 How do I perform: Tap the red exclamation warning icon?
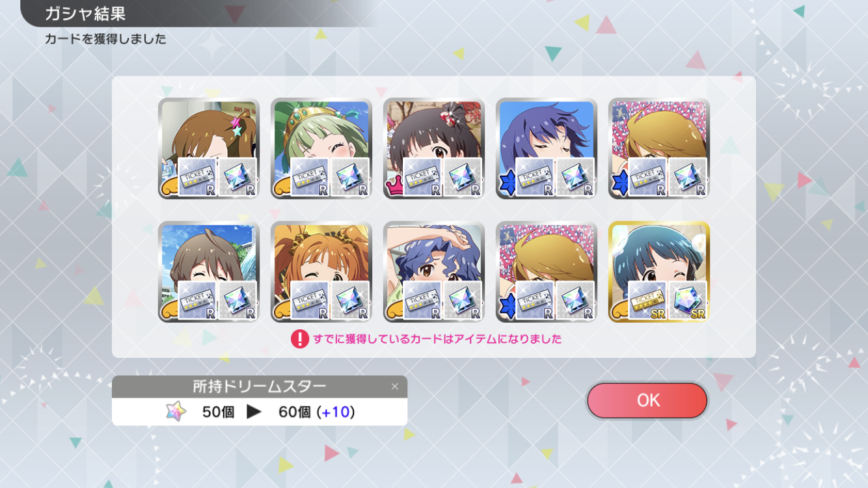(300, 339)
